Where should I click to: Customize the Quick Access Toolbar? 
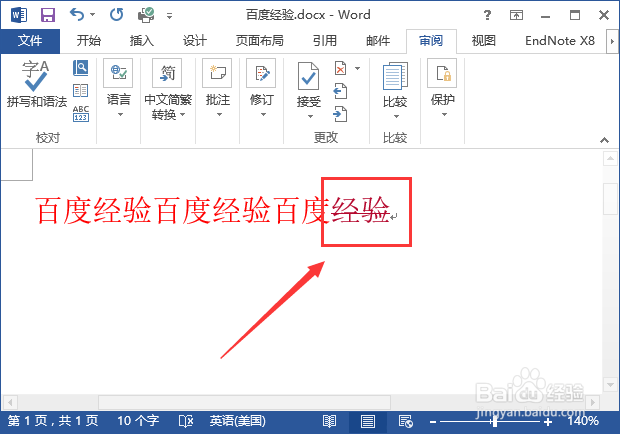point(169,16)
